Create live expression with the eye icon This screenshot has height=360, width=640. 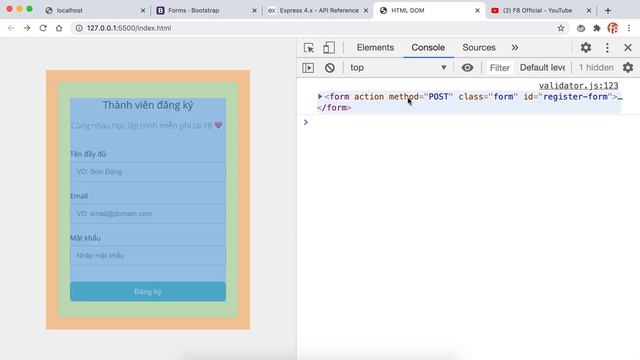click(467, 68)
